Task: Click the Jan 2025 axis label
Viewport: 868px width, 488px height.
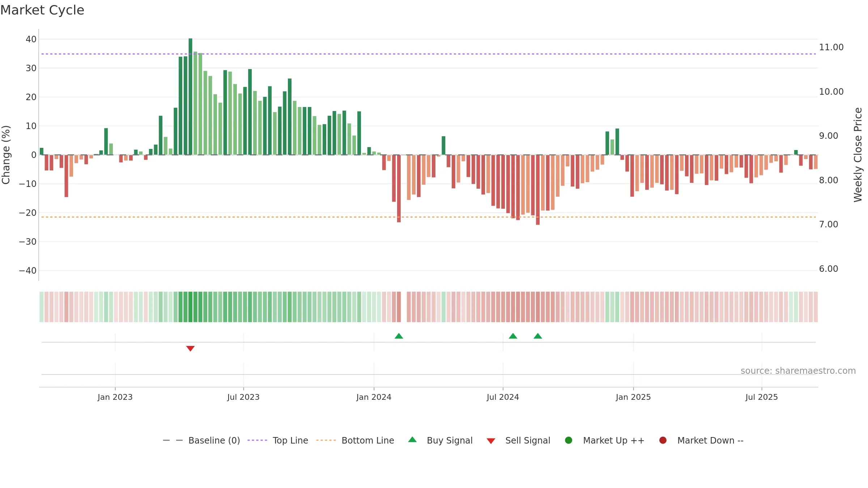Action: (633, 397)
